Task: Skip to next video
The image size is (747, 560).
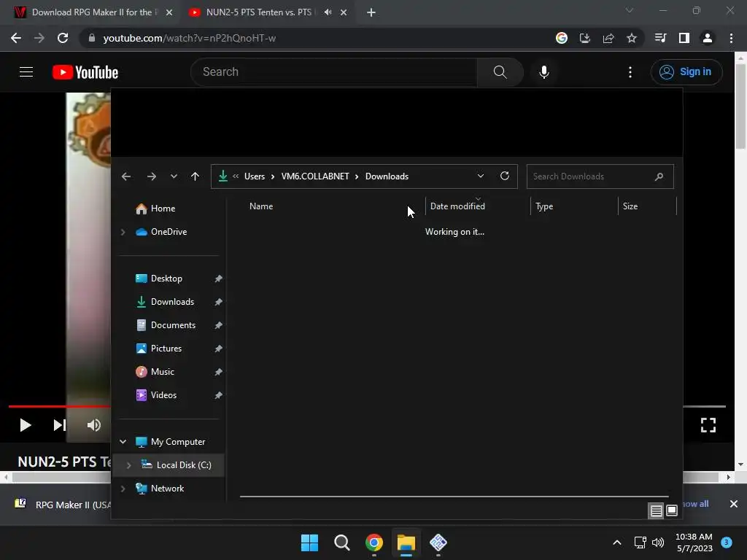Action: point(60,425)
